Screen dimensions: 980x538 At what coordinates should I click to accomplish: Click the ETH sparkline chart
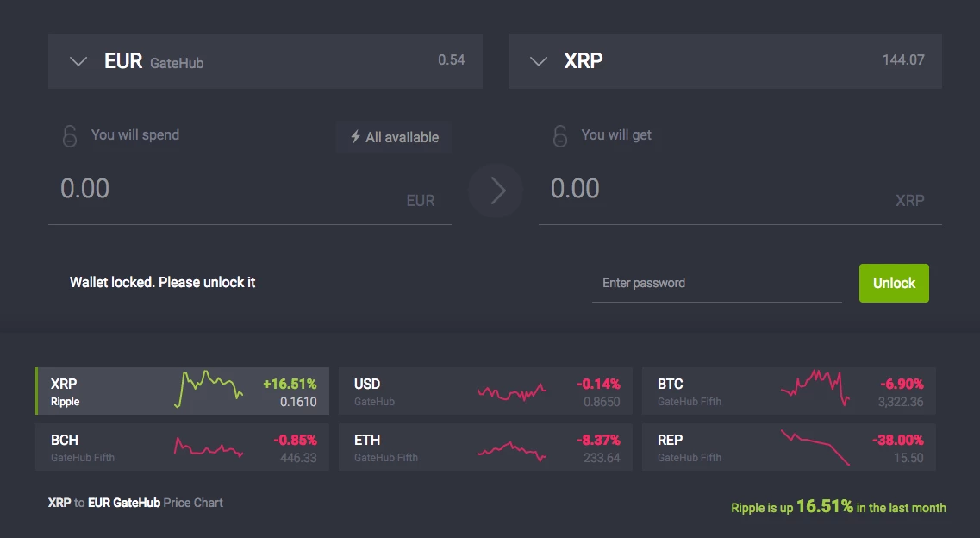tap(512, 447)
